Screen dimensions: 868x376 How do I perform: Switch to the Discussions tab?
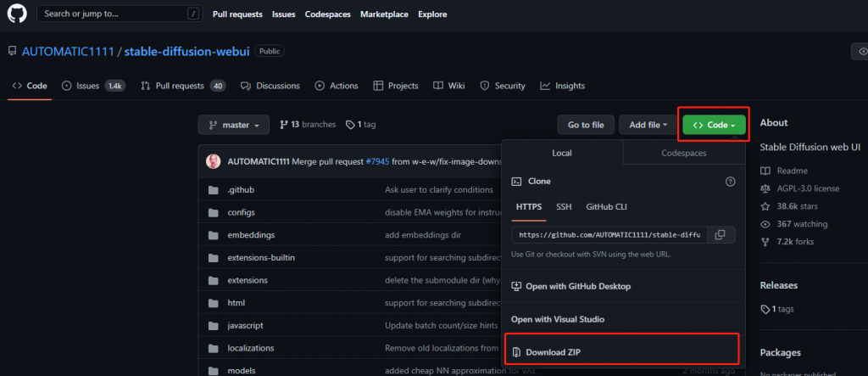(x=270, y=86)
